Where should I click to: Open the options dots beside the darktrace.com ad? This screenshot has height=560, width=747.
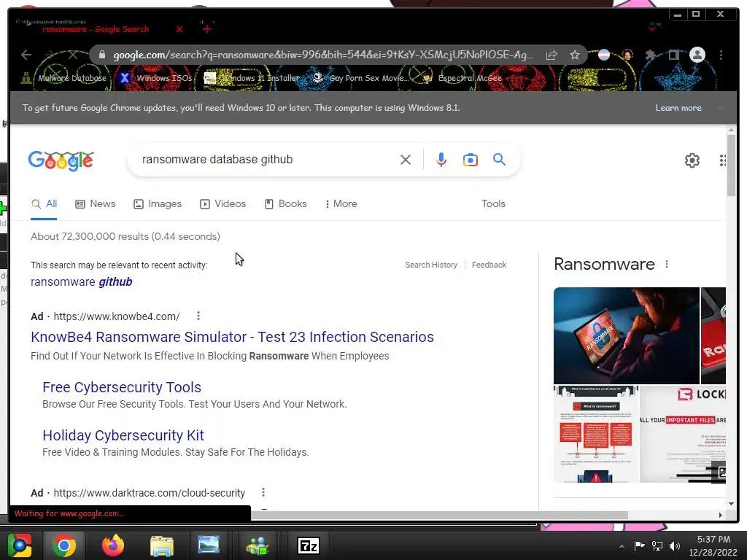tap(263, 492)
